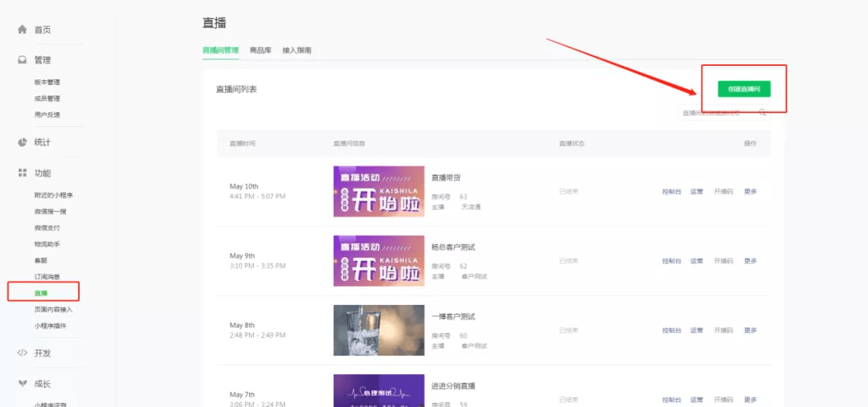The width and height of the screenshot is (868, 407).
Task: Click the 成长 sprout icon in sidebar
Action: pyautogui.click(x=23, y=384)
